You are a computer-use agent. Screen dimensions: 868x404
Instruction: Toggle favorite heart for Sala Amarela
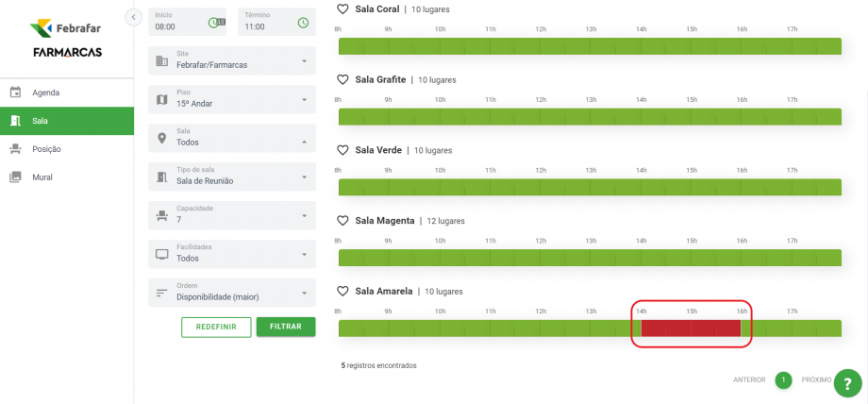coord(343,291)
